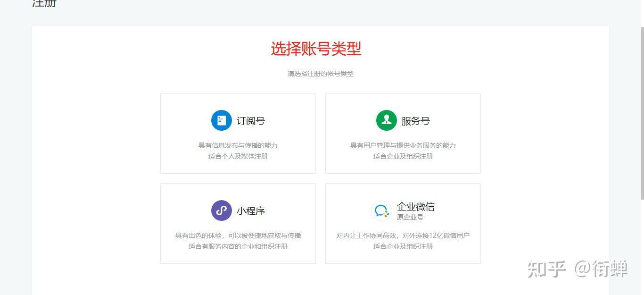Click text 具有信息发布与传播的能力
644x295 pixels.
click(x=238, y=145)
